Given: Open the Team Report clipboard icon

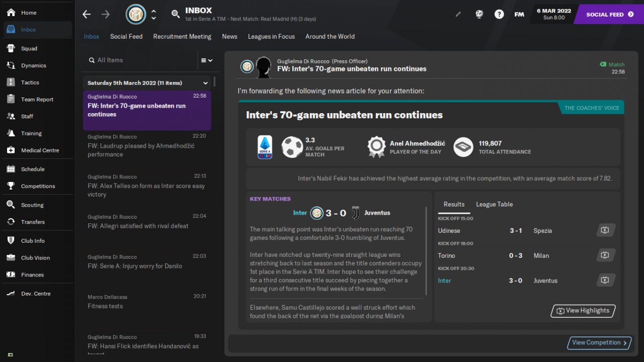Looking at the screenshot, I should 11,99.
